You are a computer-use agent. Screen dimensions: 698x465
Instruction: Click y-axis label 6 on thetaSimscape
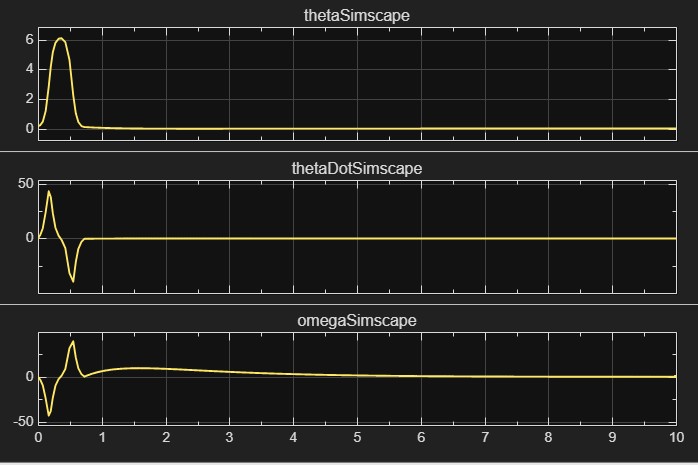pos(29,40)
